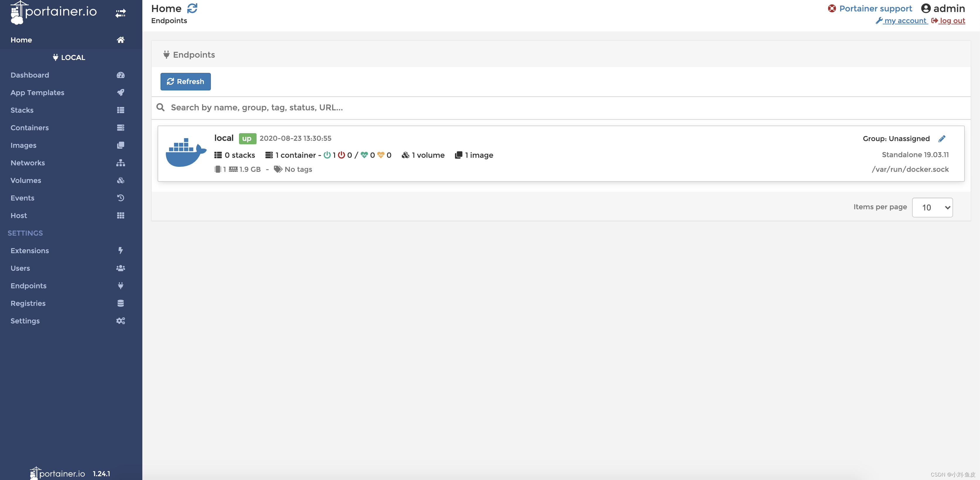Click the refresh icon next to Home title
Viewport: 980px width, 480px height.
click(192, 8)
